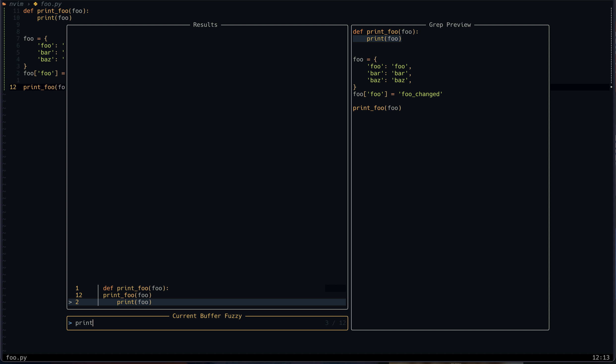Click the breadcrumb separator after nvim
616x364 pixels.
pos(28,4)
